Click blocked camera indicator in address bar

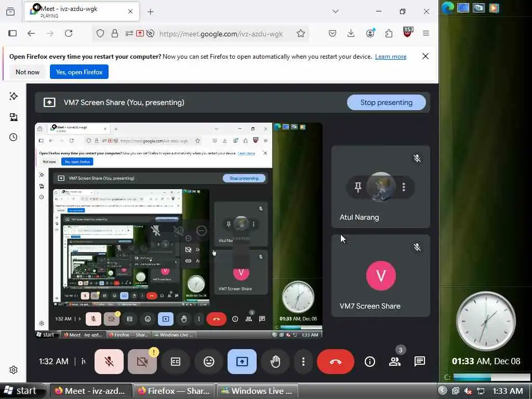pos(150,33)
